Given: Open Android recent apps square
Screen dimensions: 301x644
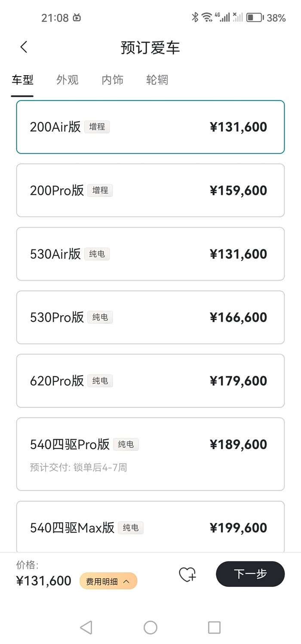Looking at the screenshot, I should (x=214, y=627).
